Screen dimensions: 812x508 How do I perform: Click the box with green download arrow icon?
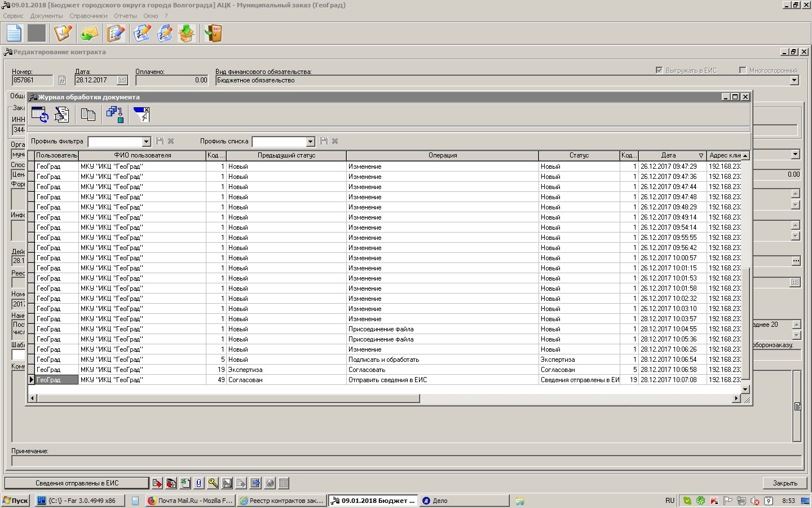[187, 33]
